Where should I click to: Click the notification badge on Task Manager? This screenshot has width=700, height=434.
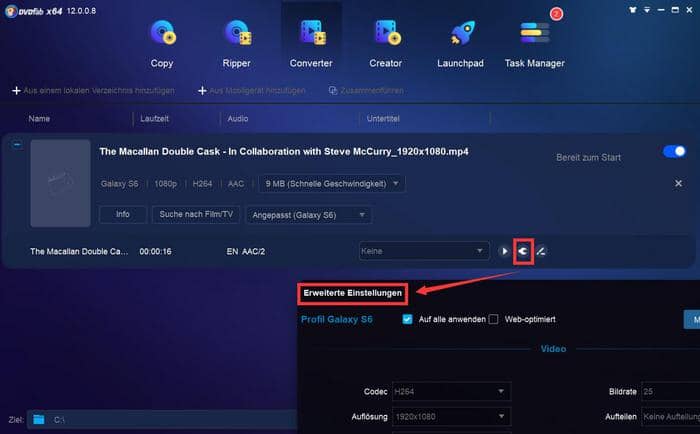click(x=556, y=14)
